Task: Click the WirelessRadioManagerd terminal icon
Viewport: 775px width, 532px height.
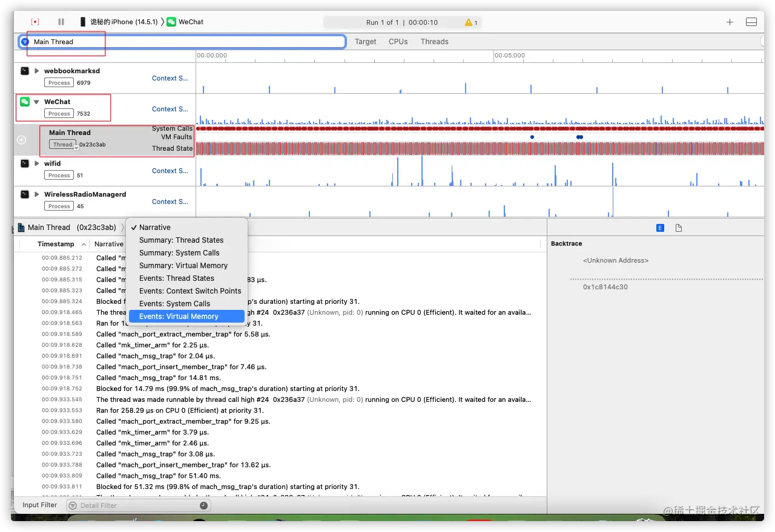Action: tap(25, 194)
